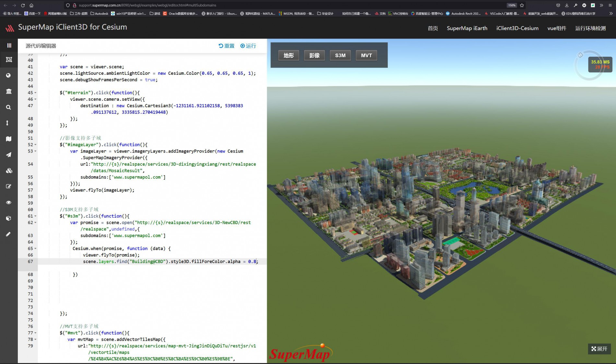Open the wrench extension icon

(x=575, y=5)
